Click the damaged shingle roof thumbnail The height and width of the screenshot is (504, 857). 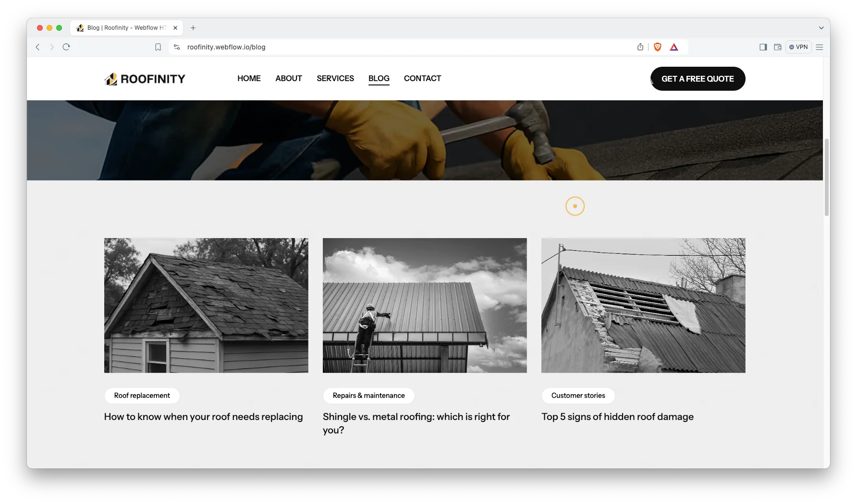[206, 305]
